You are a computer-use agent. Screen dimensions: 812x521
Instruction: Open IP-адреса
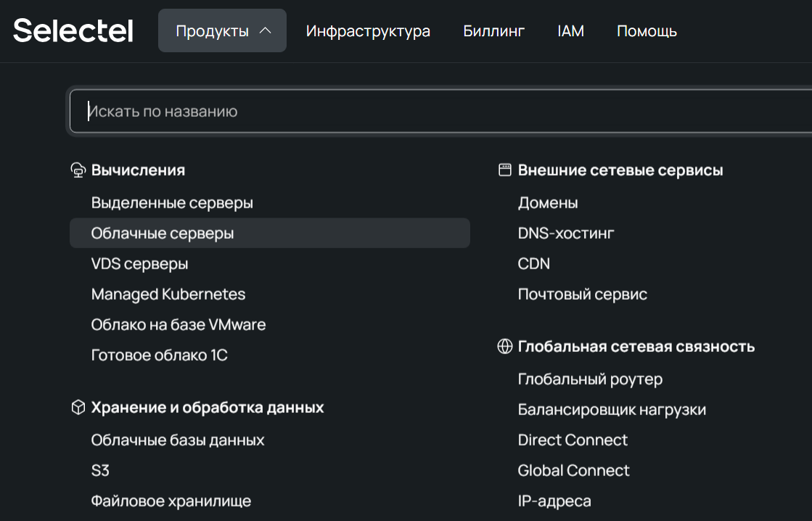(x=554, y=501)
